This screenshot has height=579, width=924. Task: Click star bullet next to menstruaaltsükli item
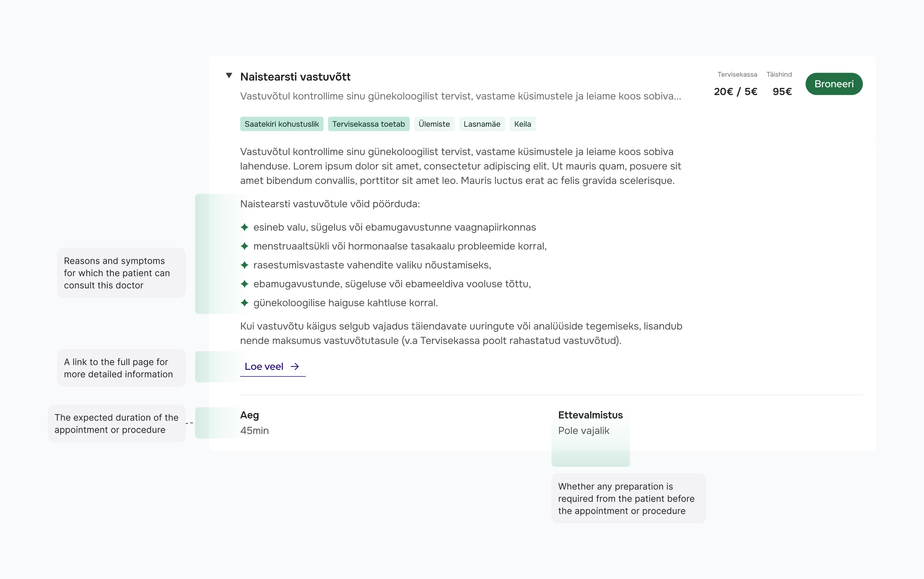[x=244, y=246]
